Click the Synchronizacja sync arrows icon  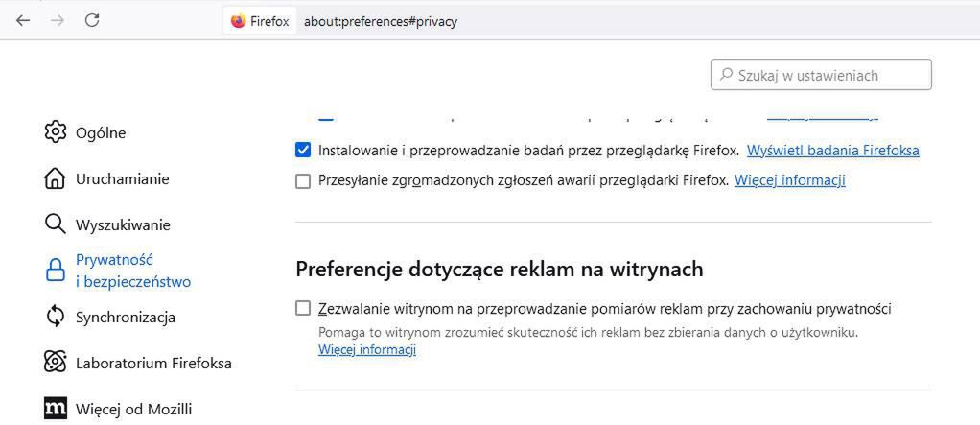pyautogui.click(x=56, y=317)
